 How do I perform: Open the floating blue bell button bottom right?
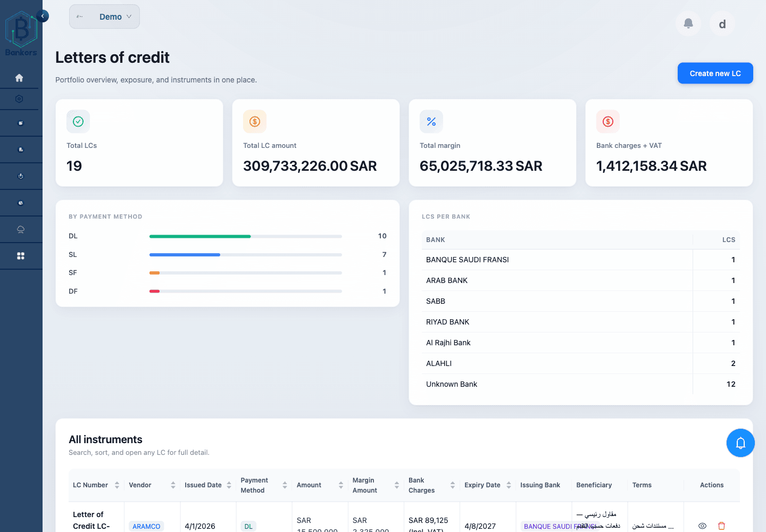740,443
